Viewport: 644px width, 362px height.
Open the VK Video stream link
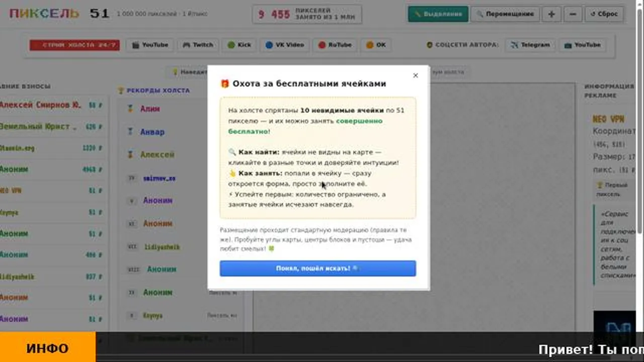[x=285, y=45]
